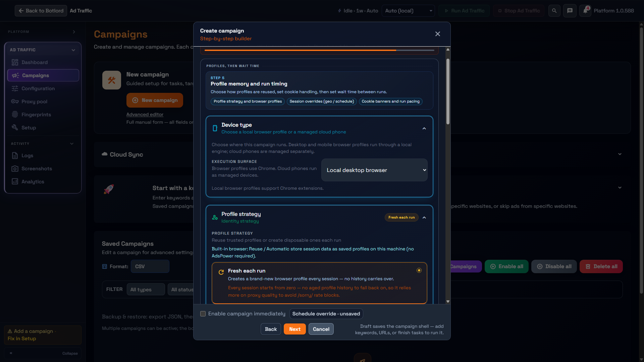Expand the Cloud Sync panel chevron
The width and height of the screenshot is (644, 362).
[x=620, y=154]
